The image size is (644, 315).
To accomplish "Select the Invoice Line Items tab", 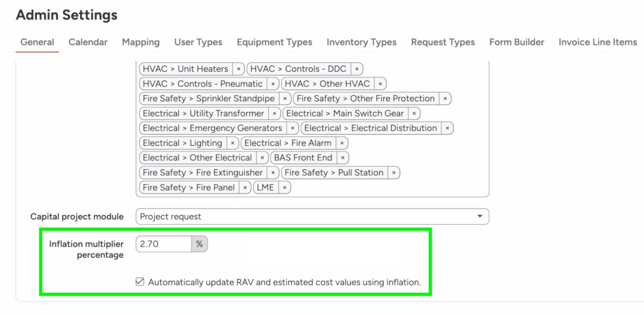I will (x=597, y=42).
